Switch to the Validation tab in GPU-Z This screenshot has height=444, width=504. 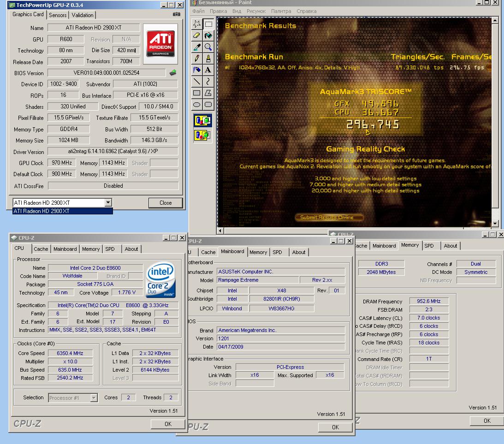pos(83,15)
